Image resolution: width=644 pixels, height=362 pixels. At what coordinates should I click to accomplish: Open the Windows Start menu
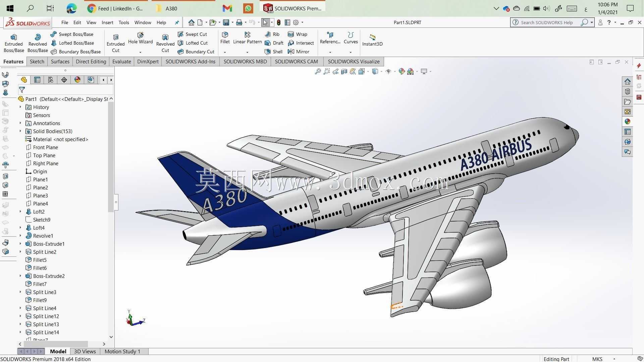[x=10, y=8]
